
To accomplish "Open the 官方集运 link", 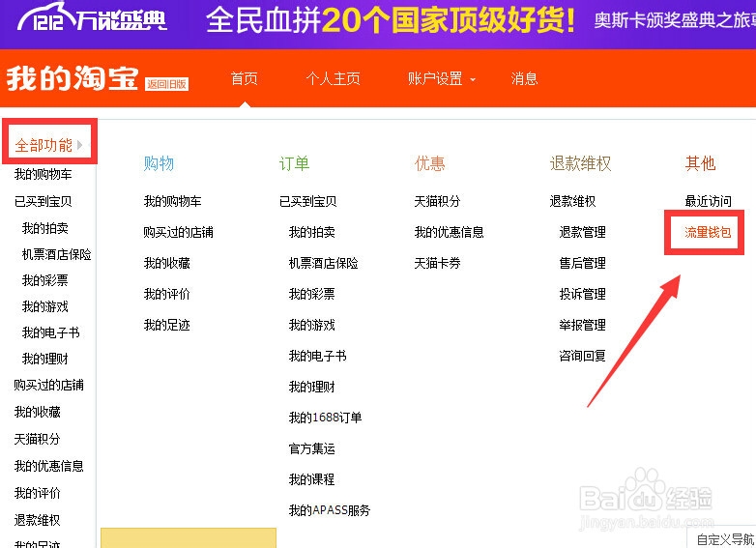I will click(311, 448).
